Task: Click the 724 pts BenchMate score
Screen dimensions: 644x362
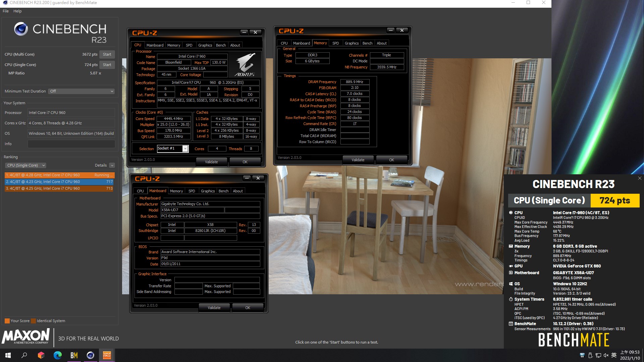Action: click(615, 200)
